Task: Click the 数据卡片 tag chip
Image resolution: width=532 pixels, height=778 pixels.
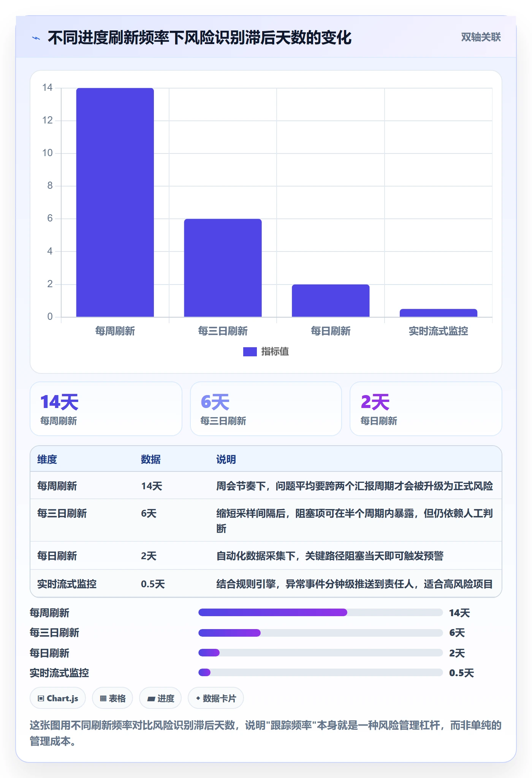Action: [216, 698]
